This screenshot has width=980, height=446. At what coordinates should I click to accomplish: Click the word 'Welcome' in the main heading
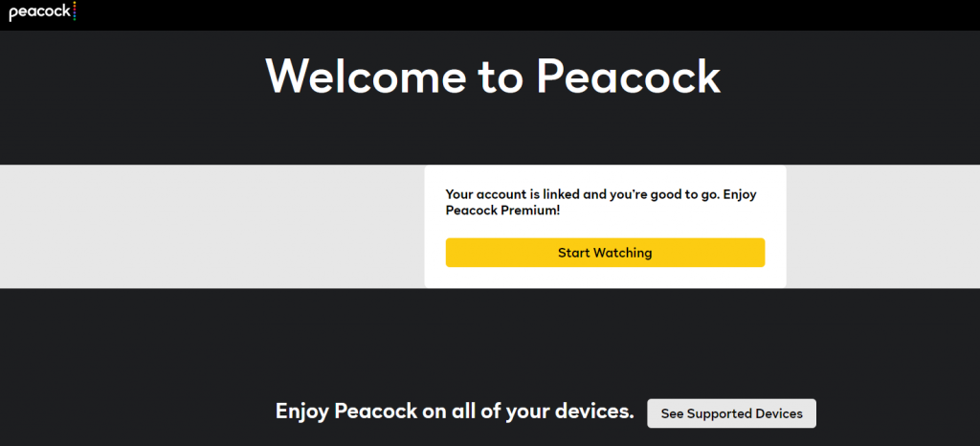tap(367, 77)
